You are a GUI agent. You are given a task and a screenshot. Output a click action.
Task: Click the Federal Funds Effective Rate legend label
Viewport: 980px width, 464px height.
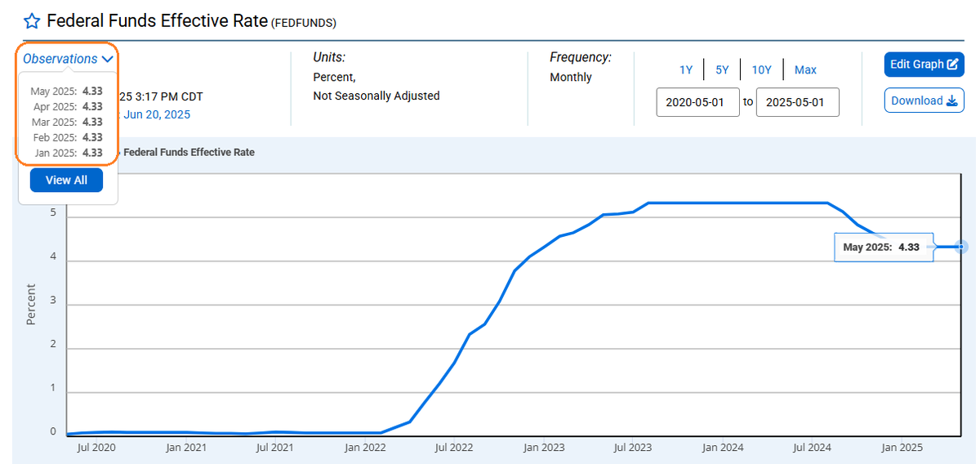click(x=189, y=152)
